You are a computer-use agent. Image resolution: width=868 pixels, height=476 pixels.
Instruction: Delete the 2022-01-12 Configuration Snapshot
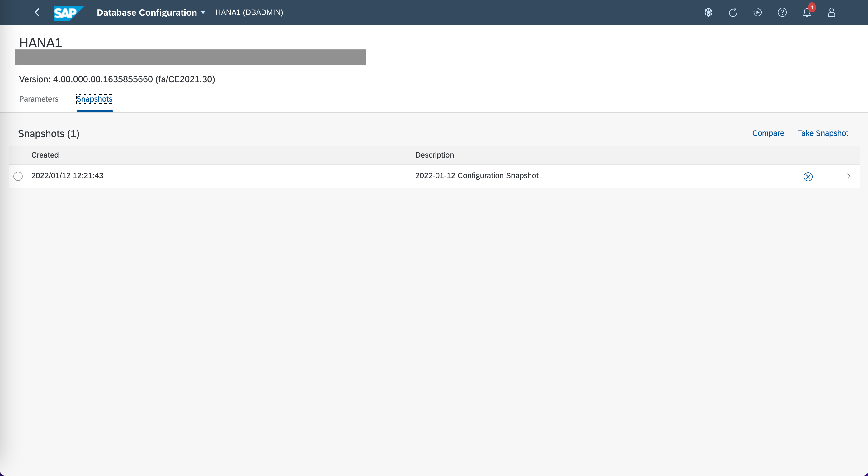pos(808,176)
